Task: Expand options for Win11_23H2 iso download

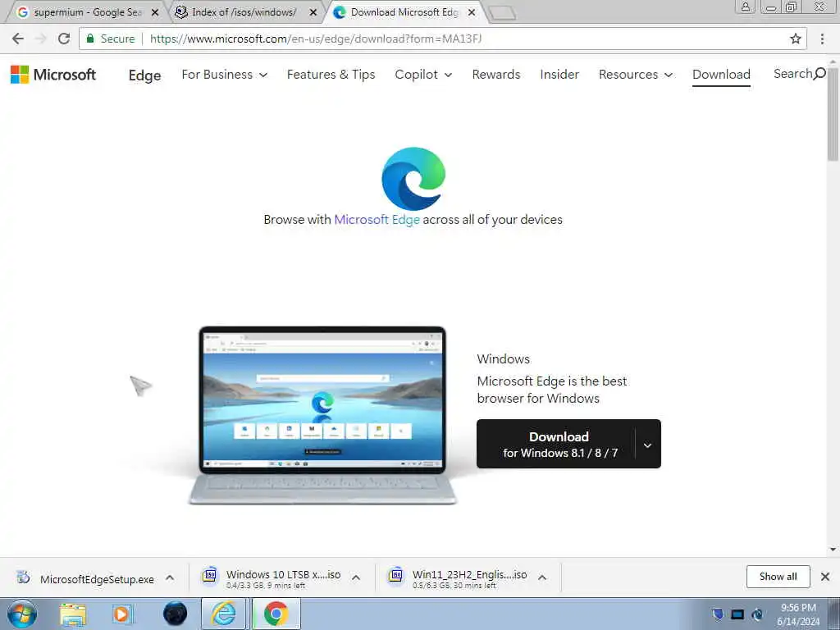Action: (542, 577)
